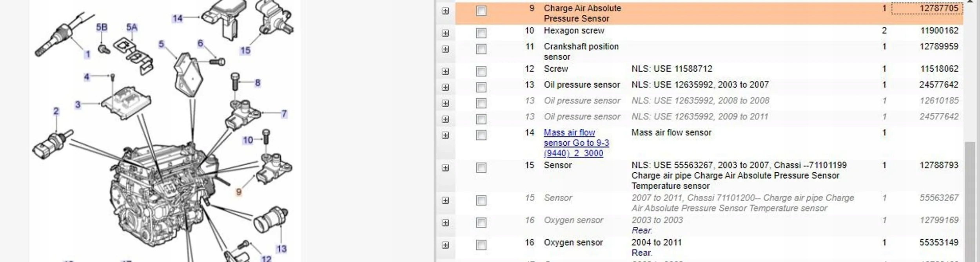Click part number 12787705
Screen dimensions: 980x262
[x=939, y=8]
